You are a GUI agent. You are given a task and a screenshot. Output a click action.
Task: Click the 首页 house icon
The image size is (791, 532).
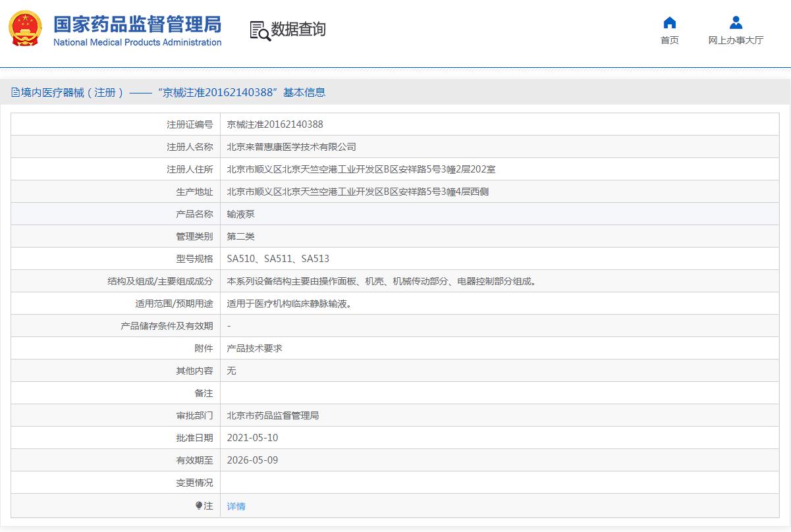click(x=669, y=23)
